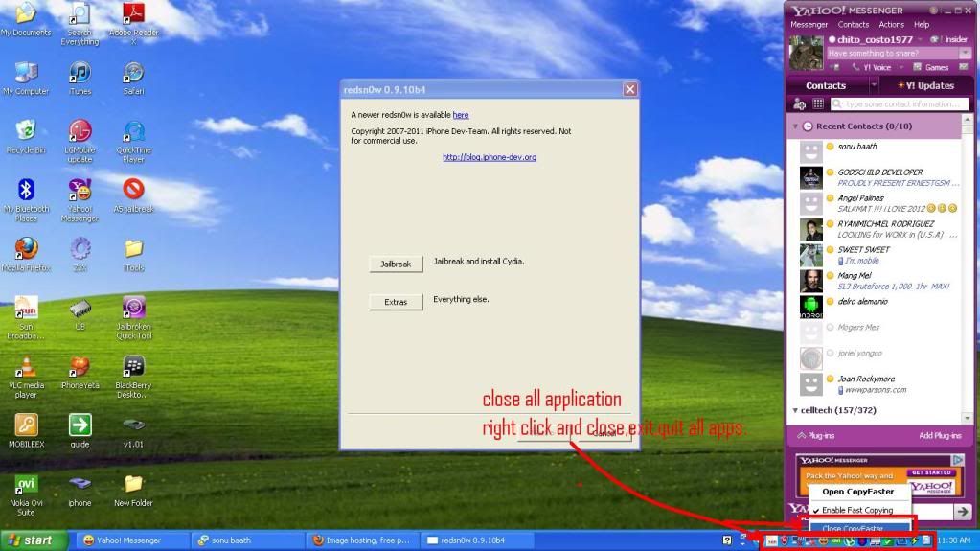Open status dropdown beside chito_costo1977
Image resolution: width=980 pixels, height=551 pixels.
click(x=921, y=39)
